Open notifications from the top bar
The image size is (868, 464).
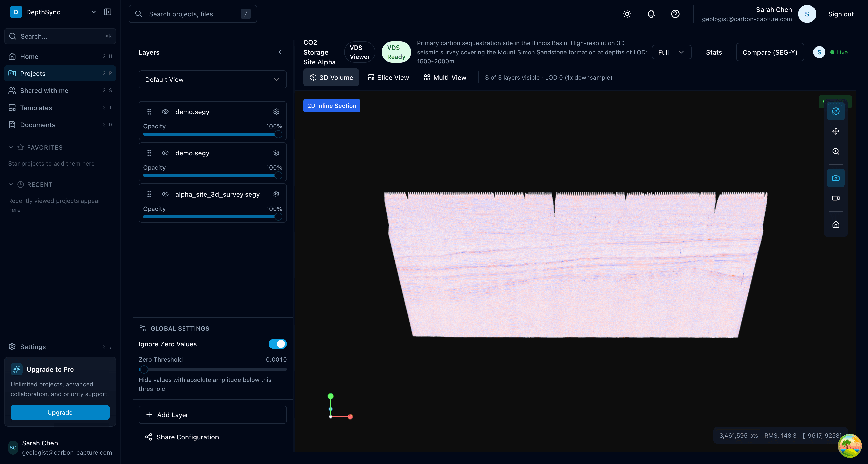point(651,14)
